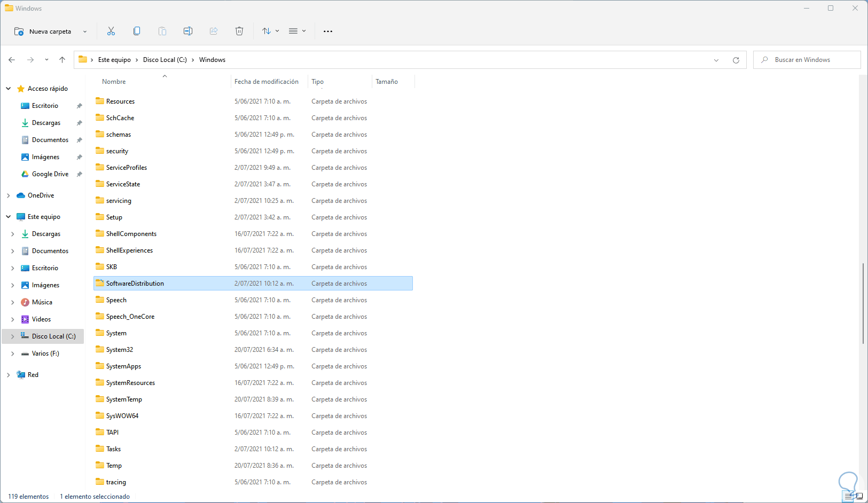Click the Tasks folder icon

pos(100,449)
